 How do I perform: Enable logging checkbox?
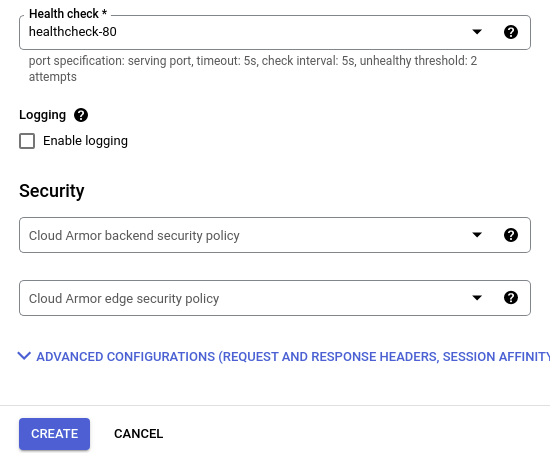pyautogui.click(x=27, y=141)
